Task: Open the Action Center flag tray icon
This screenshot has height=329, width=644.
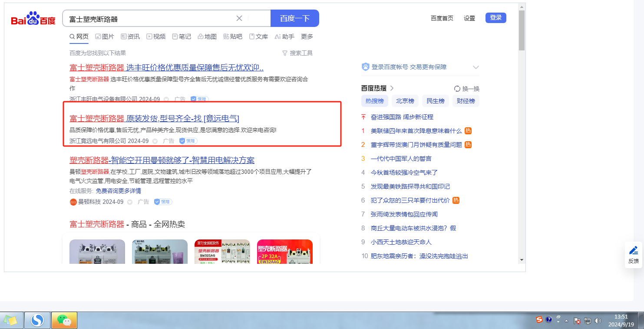Action: coord(577,321)
